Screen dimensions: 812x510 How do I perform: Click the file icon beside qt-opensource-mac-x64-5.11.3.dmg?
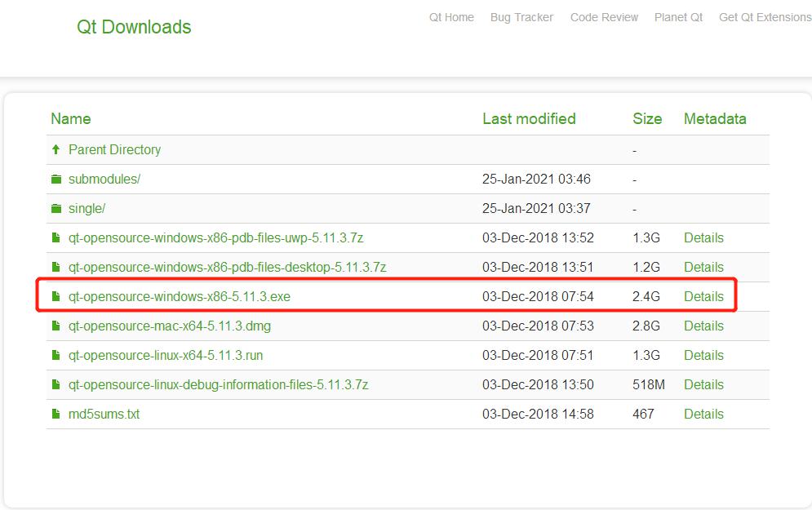56,326
